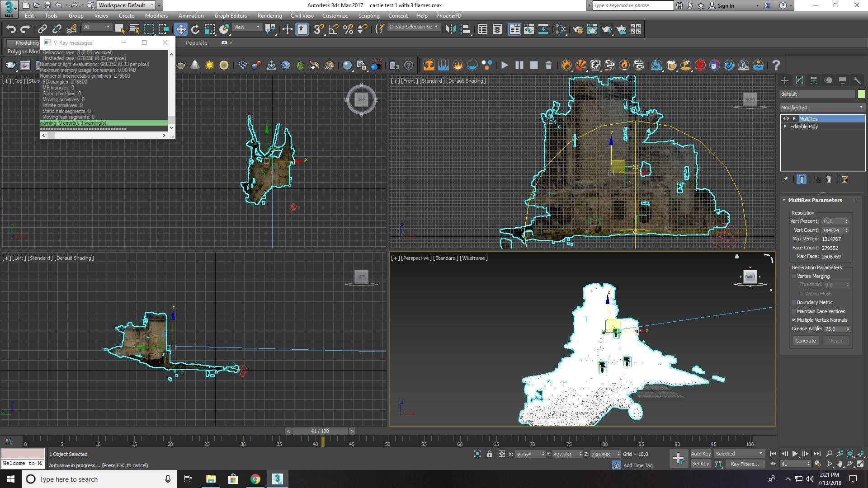This screenshot has width=868, height=488.
Task: Toggle the MultiRes modifier eye visibility
Action: [786, 119]
